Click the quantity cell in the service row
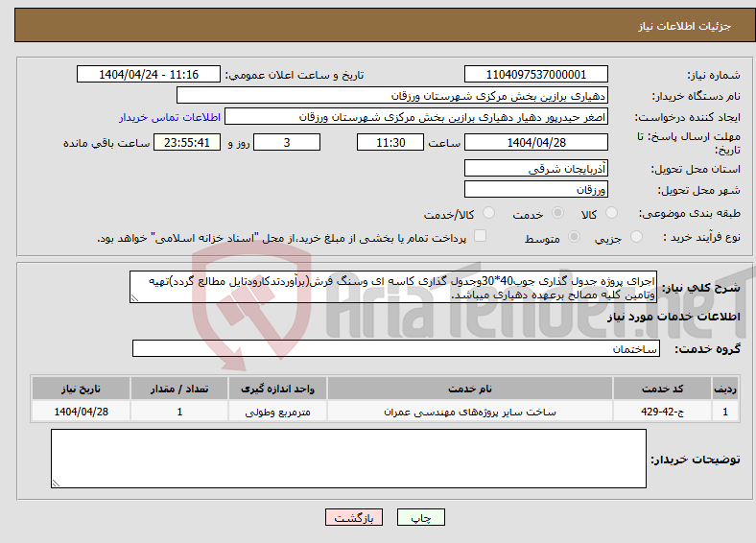This screenshot has width=756, height=543. tap(179, 412)
